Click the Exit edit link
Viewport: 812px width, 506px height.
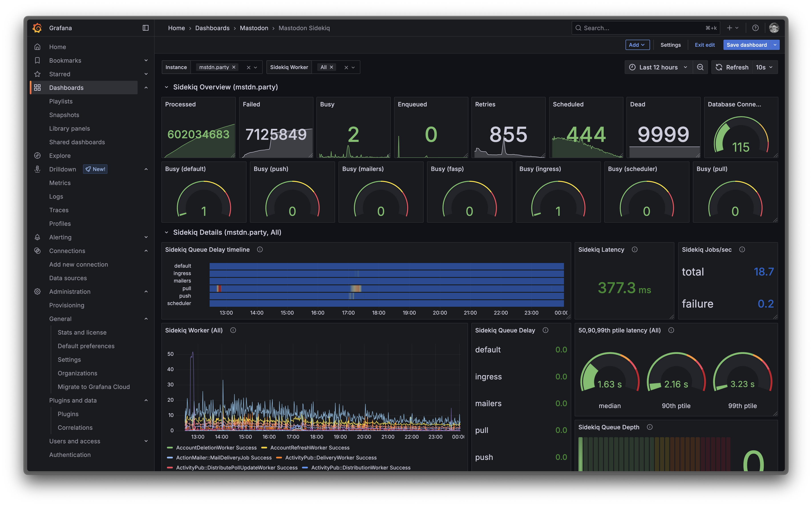point(704,45)
